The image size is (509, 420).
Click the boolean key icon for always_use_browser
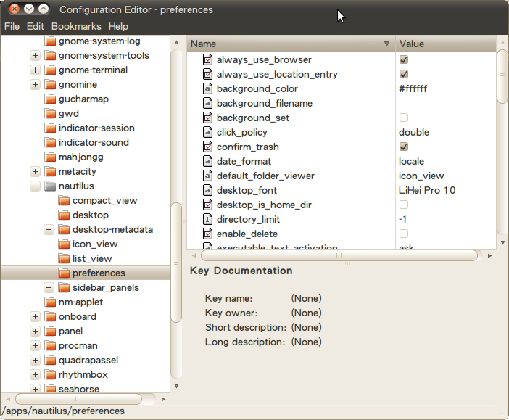click(208, 59)
